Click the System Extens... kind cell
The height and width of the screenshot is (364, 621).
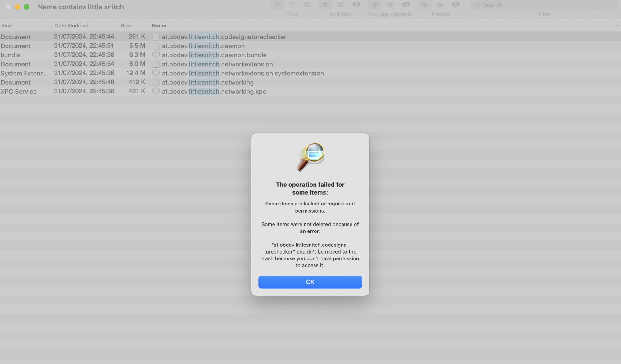pos(25,73)
